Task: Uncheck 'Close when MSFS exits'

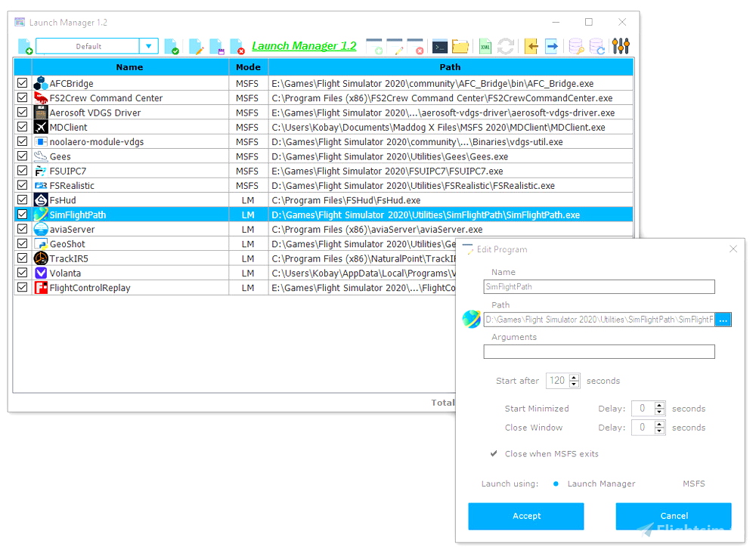Action: pos(494,454)
